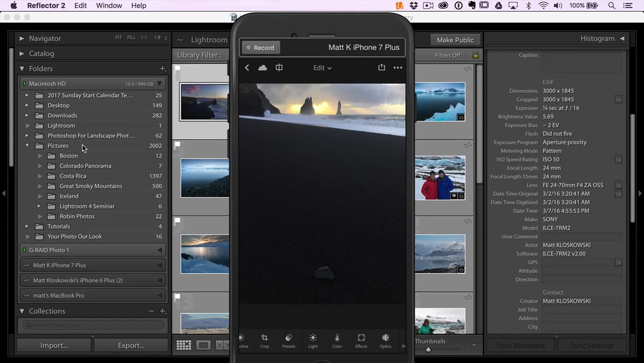This screenshot has height=363, width=644.
Task: Switch to Grid view in the Lightroom toolbar
Action: point(184,345)
